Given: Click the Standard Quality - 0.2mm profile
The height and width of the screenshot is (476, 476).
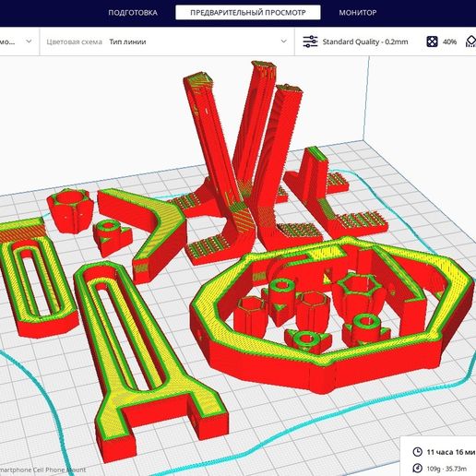Looking at the screenshot, I should tap(365, 42).
